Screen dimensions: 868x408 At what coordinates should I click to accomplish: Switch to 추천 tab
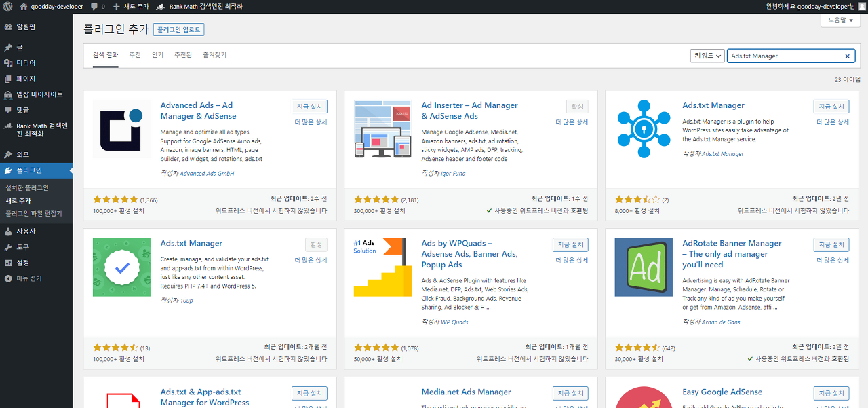point(135,55)
